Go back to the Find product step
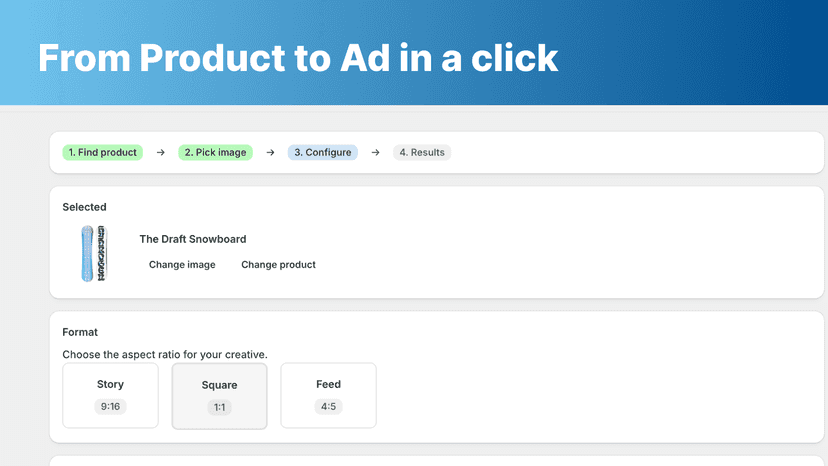This screenshot has width=828, height=466. 102,152
